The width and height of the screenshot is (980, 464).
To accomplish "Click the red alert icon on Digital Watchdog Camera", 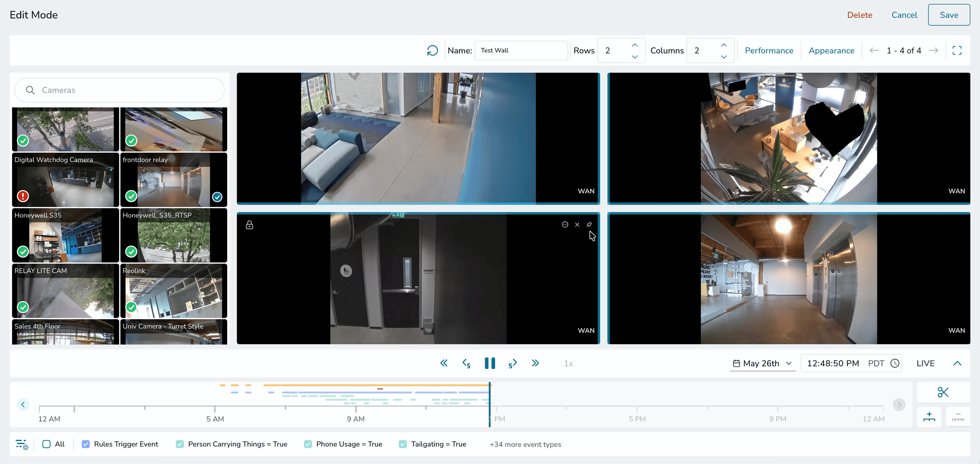I will (23, 196).
